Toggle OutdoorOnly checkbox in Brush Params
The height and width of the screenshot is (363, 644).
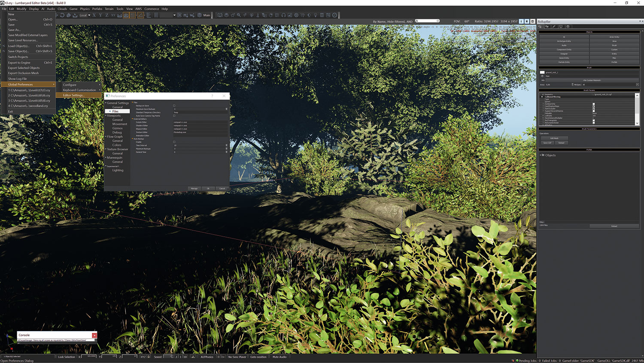pos(594,104)
